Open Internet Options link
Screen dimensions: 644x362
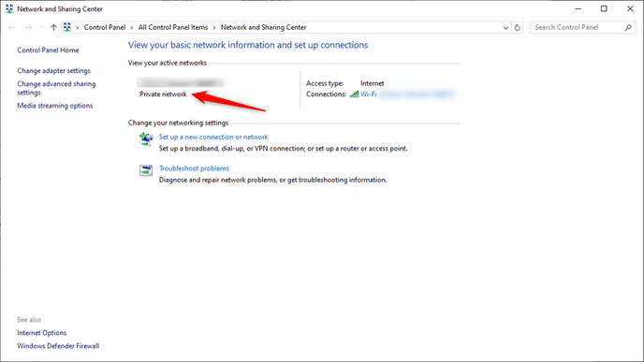click(41, 333)
